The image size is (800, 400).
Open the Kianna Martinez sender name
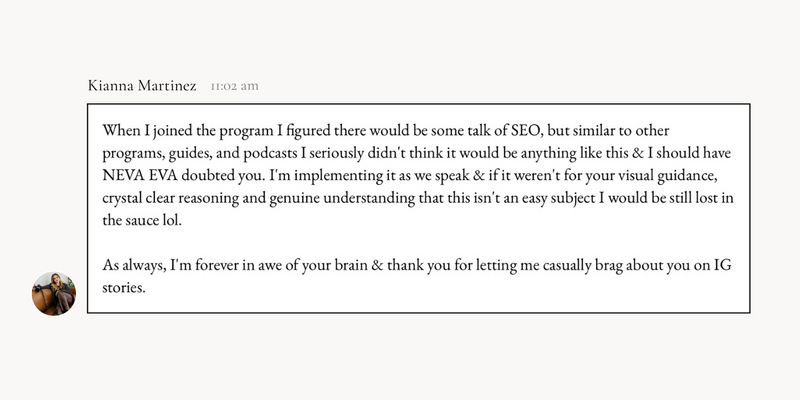click(142, 86)
